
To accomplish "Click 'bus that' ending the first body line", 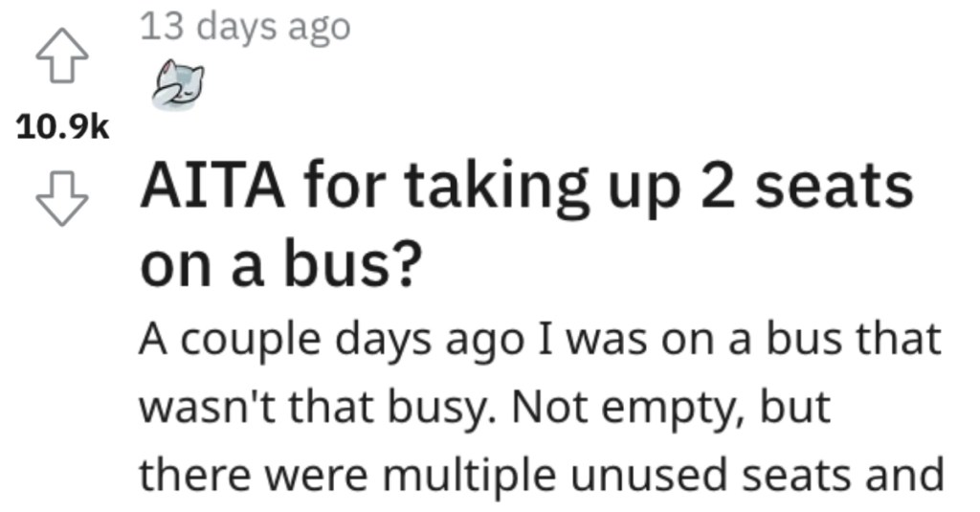I will pyautogui.click(x=854, y=338).
